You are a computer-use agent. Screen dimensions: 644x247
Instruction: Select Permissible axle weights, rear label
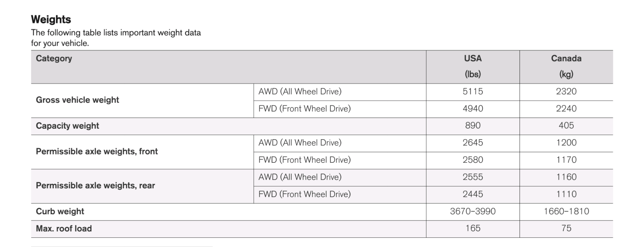[x=95, y=185]
